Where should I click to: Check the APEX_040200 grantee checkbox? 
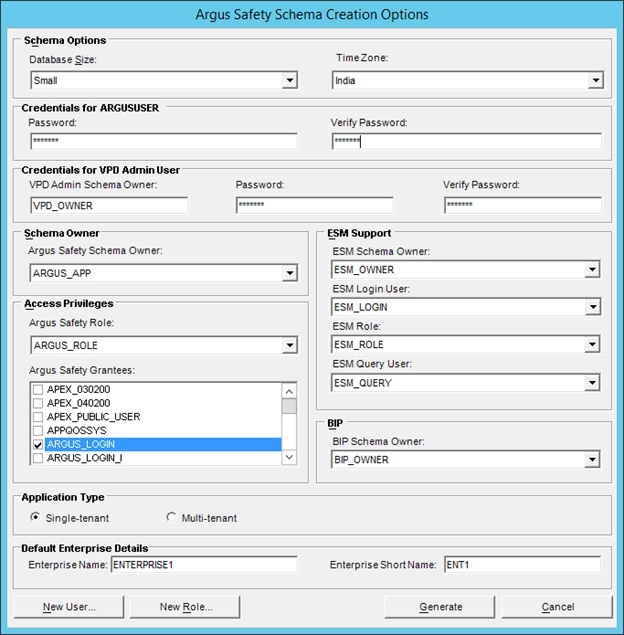pos(38,403)
